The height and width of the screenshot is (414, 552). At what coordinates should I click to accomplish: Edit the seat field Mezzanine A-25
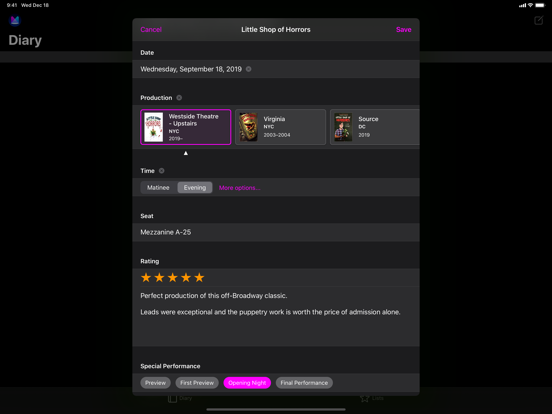[x=276, y=232]
